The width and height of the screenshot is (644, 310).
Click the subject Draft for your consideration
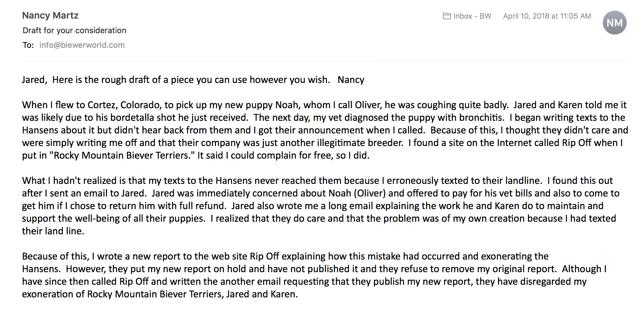74,30
